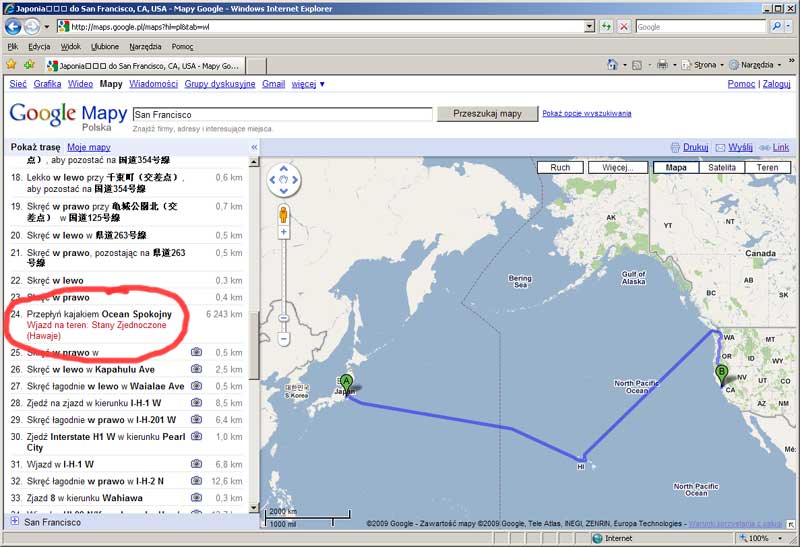Click the Refresh page icon
The width and height of the screenshot is (800, 547).
coord(606,27)
